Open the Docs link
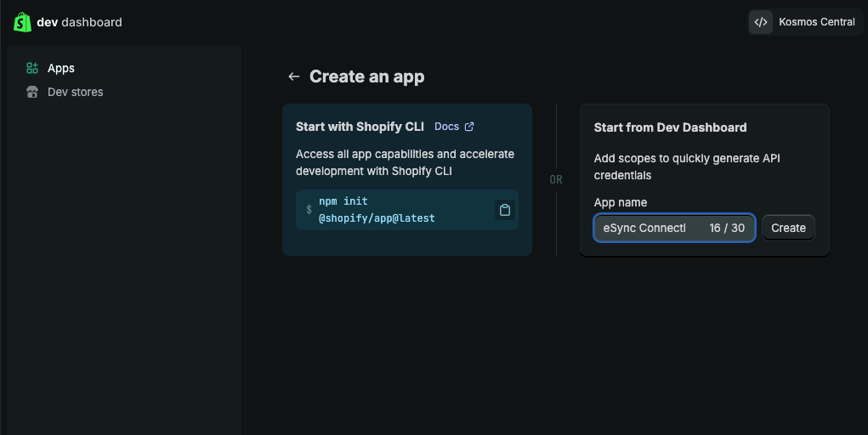Screen dimensions: 868x435 [446, 127]
